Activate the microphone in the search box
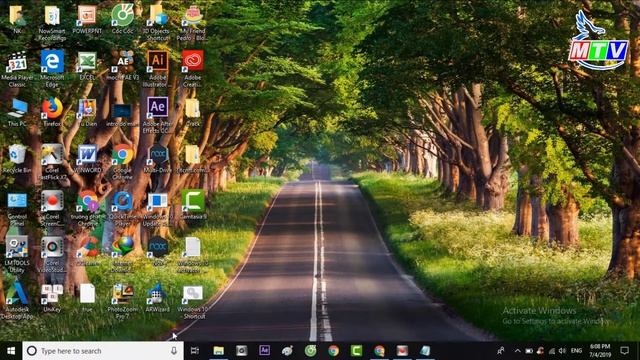The width and height of the screenshot is (640, 360). (174, 351)
